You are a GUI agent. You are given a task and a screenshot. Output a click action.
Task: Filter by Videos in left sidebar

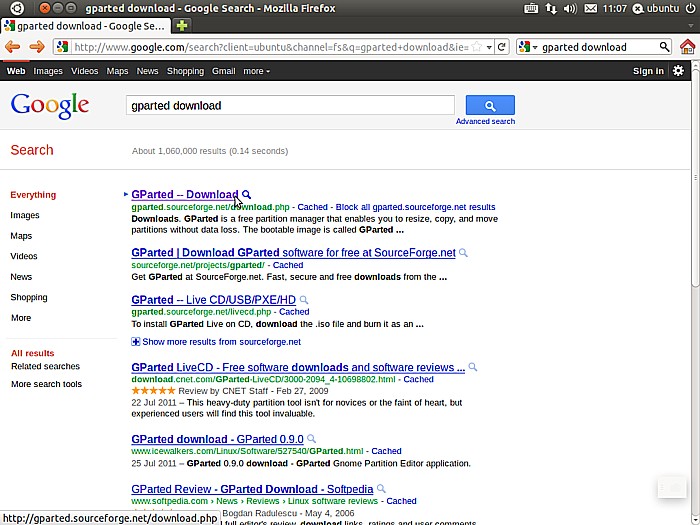(24, 256)
